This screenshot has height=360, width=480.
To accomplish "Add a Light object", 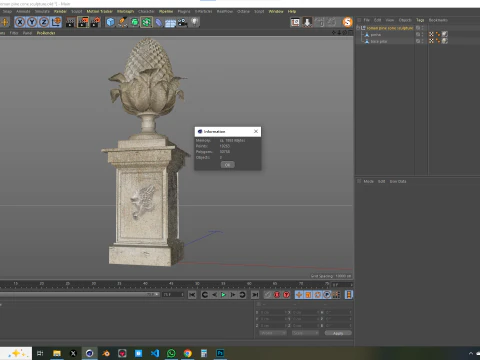I will [195, 22].
